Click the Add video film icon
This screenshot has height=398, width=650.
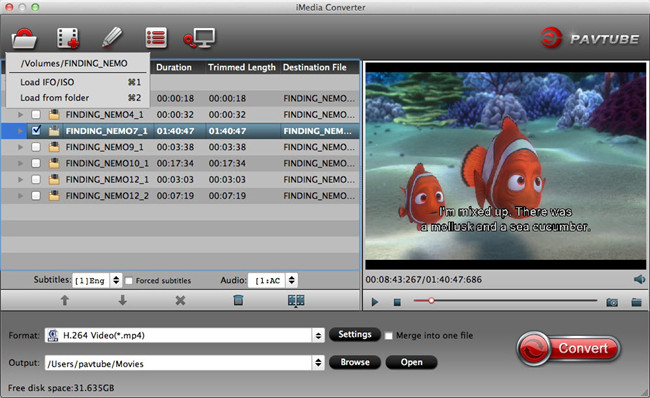68,38
